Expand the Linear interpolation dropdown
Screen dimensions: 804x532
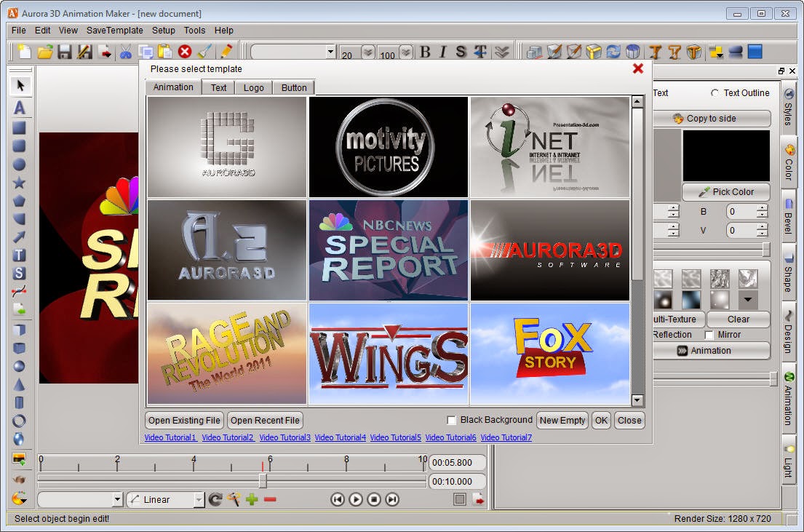(200, 500)
